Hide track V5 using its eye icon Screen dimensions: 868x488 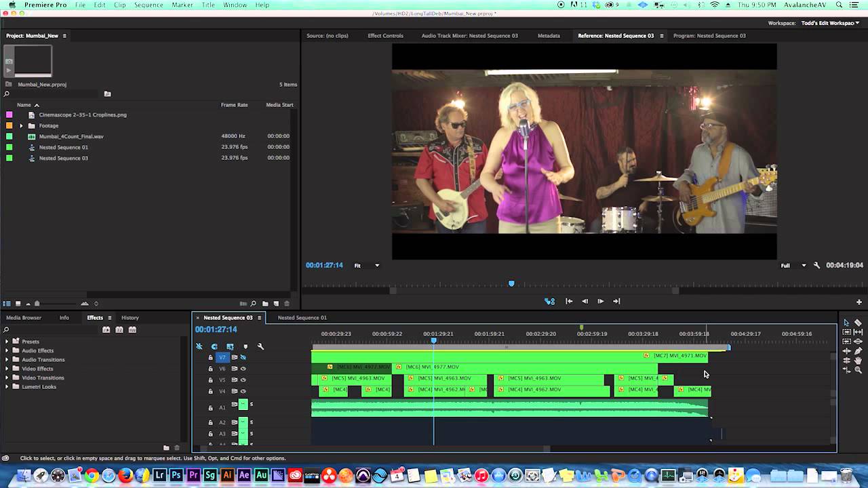[x=243, y=380]
